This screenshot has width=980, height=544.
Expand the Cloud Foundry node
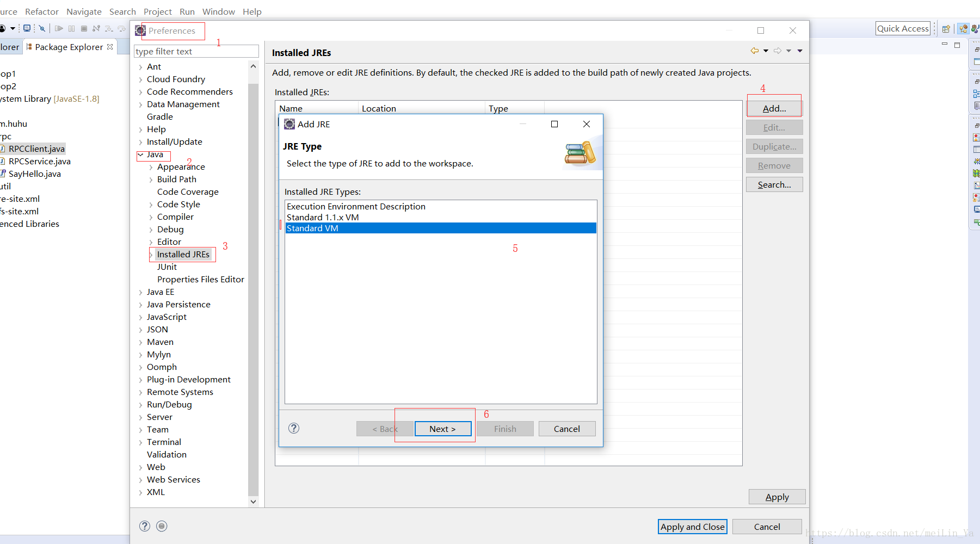(x=140, y=79)
